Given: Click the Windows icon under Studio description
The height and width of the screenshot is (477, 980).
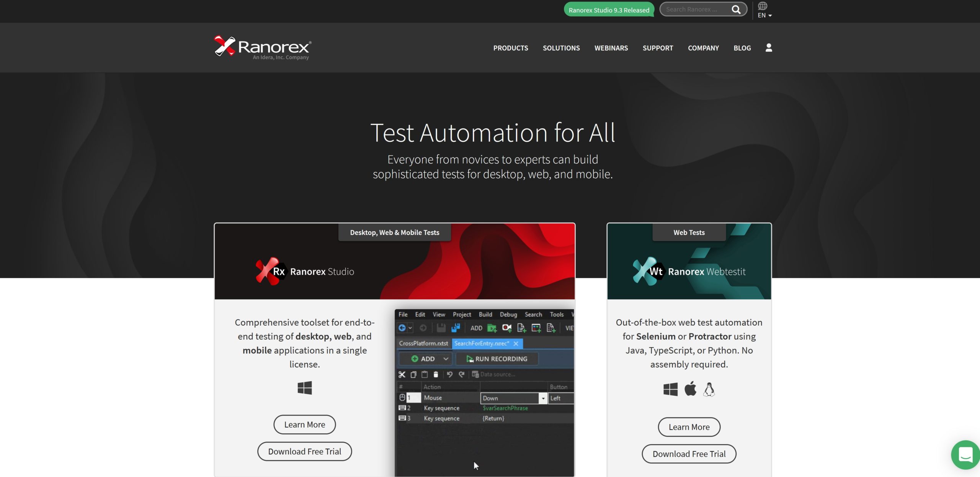Looking at the screenshot, I should coord(305,388).
